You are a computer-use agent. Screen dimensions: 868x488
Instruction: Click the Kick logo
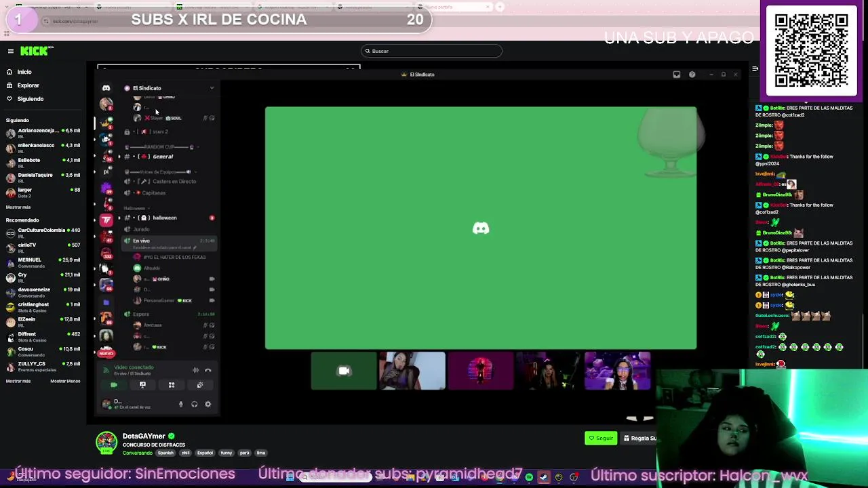[x=37, y=51]
